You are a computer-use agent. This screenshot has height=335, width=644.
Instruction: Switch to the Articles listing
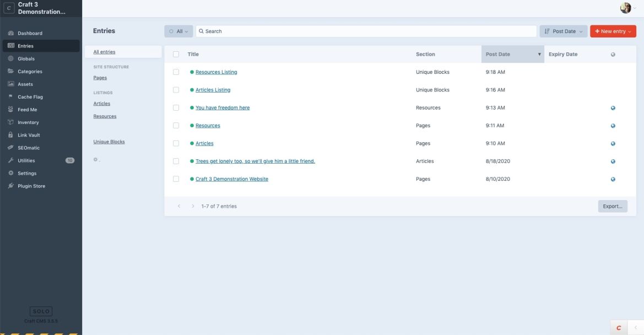[101, 103]
